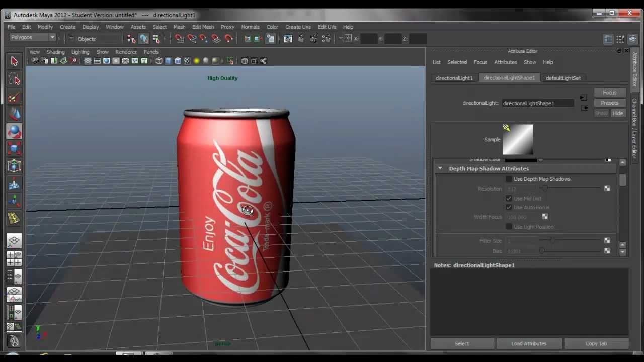This screenshot has width=644, height=362.
Task: Toggle Use Auto Focus checkbox
Action: (x=509, y=207)
